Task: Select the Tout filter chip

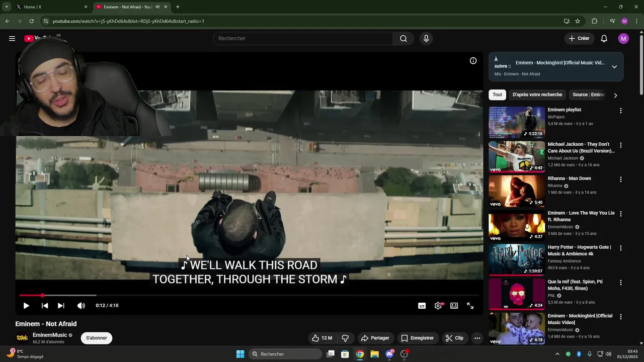Action: 497,95
